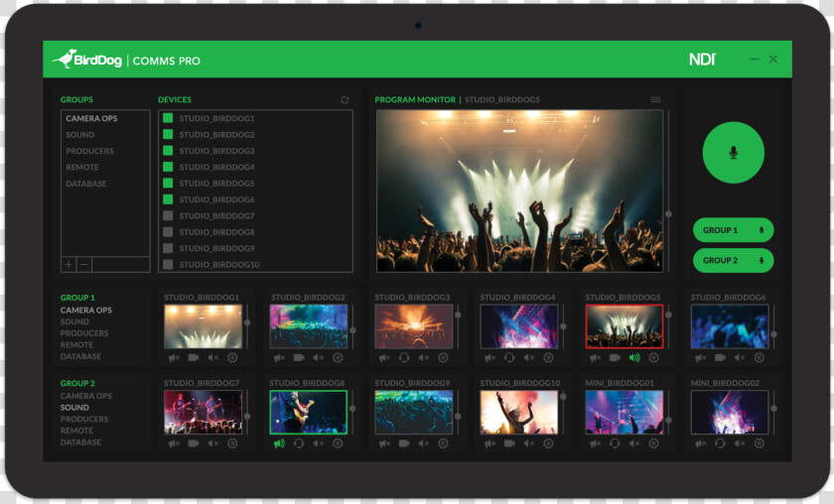Add a new group with plus button
The width and height of the screenshot is (834, 504).
[x=69, y=264]
